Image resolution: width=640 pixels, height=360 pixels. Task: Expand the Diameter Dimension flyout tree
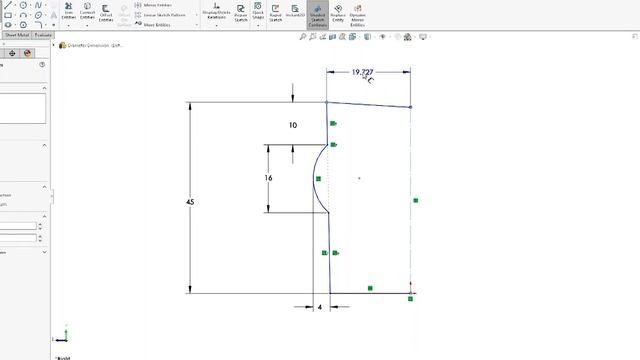click(x=53, y=45)
